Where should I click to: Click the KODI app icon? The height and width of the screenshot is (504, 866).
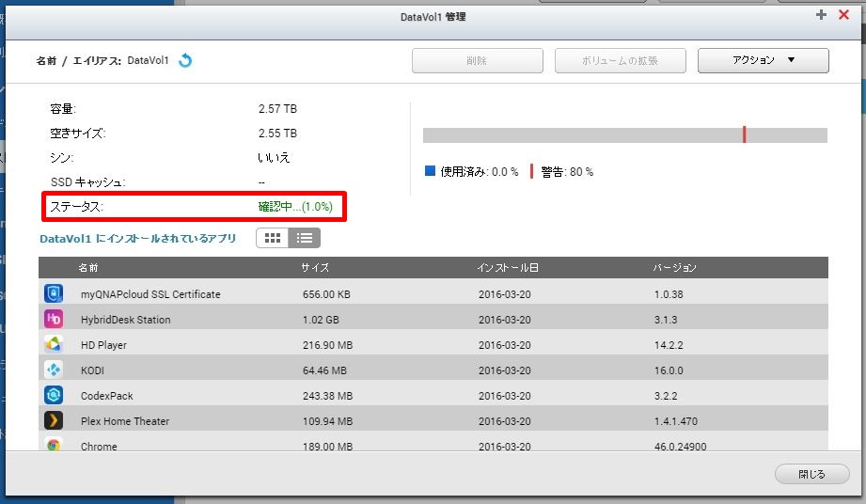[x=54, y=370]
